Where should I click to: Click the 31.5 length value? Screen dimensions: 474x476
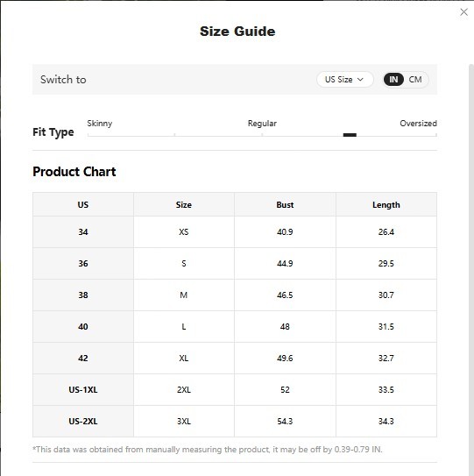tap(386, 327)
